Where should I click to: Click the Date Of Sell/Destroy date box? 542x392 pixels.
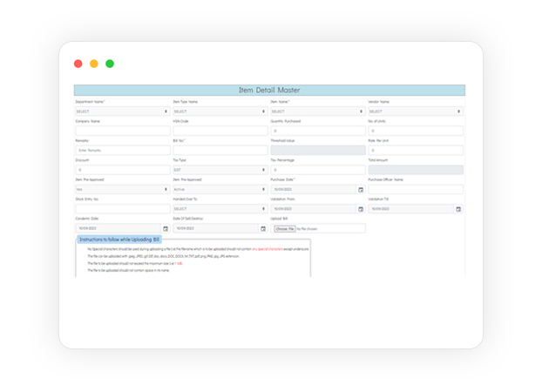(216, 228)
